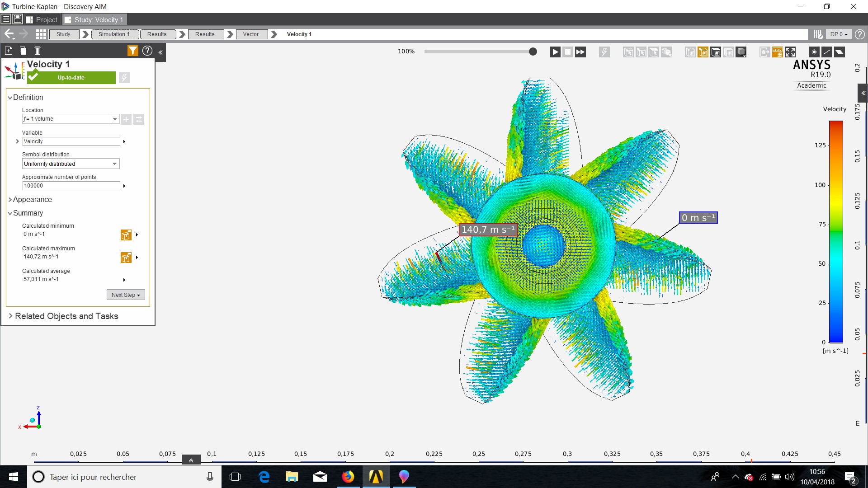Open the Symbol distribution dropdown
Image resolution: width=868 pixels, height=488 pixels.
tap(114, 164)
